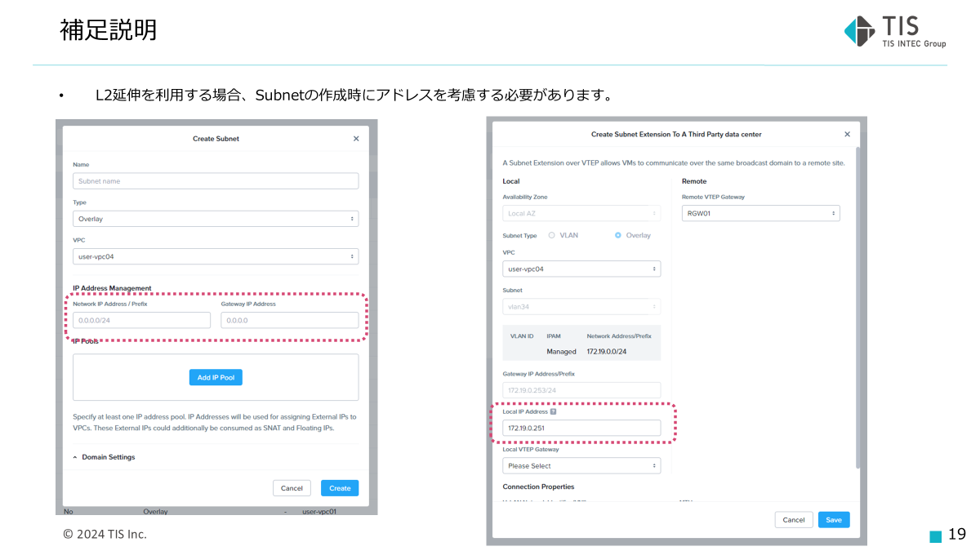The width and height of the screenshot is (980, 551).
Task: Cancel the Create Subnet dialog
Action: 292,488
